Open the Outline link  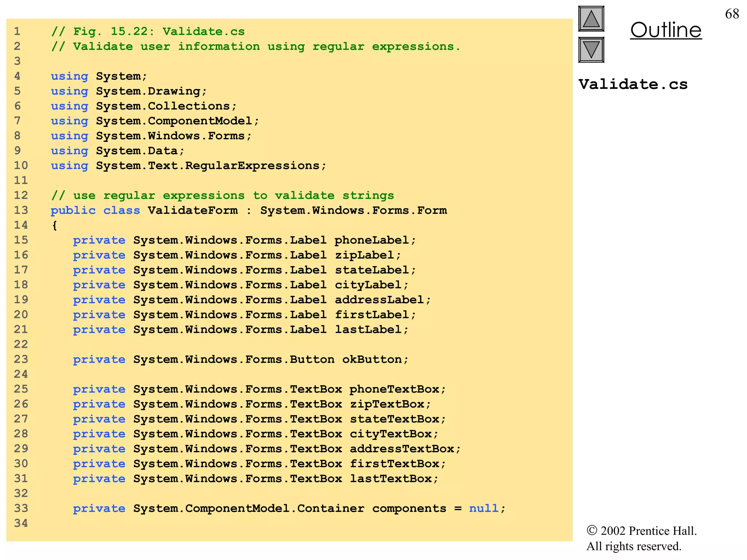pyautogui.click(x=666, y=30)
